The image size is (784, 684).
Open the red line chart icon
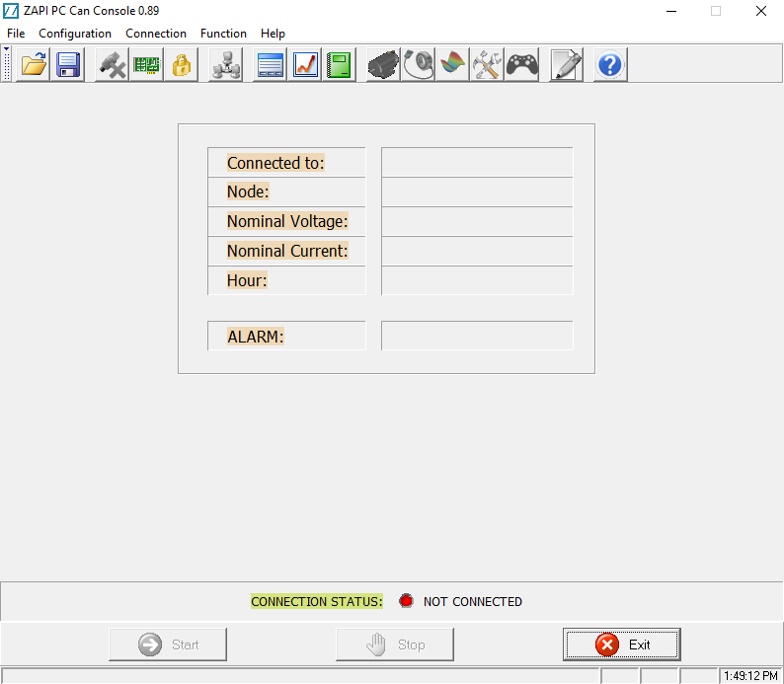[305, 64]
